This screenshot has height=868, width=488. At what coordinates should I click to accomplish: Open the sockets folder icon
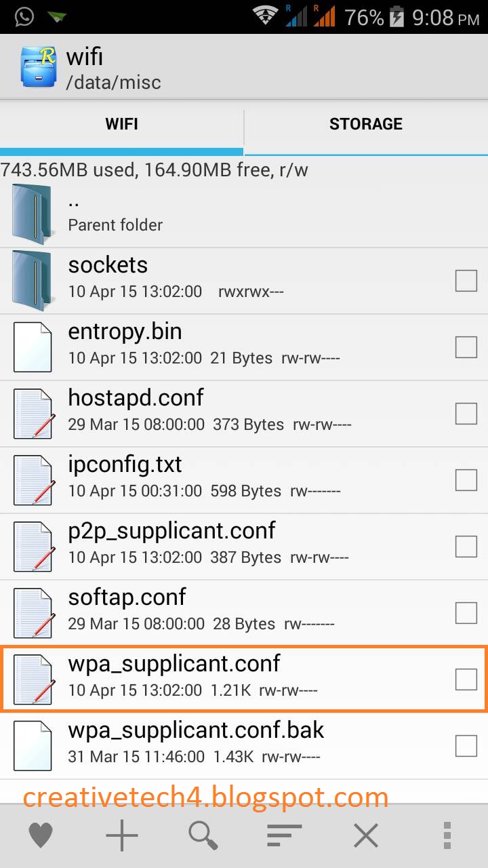pyautogui.click(x=32, y=281)
